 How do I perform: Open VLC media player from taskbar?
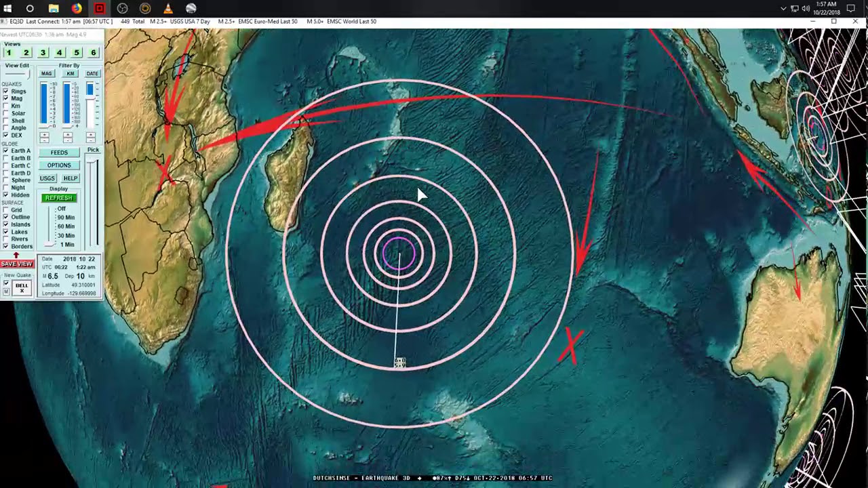(x=168, y=8)
